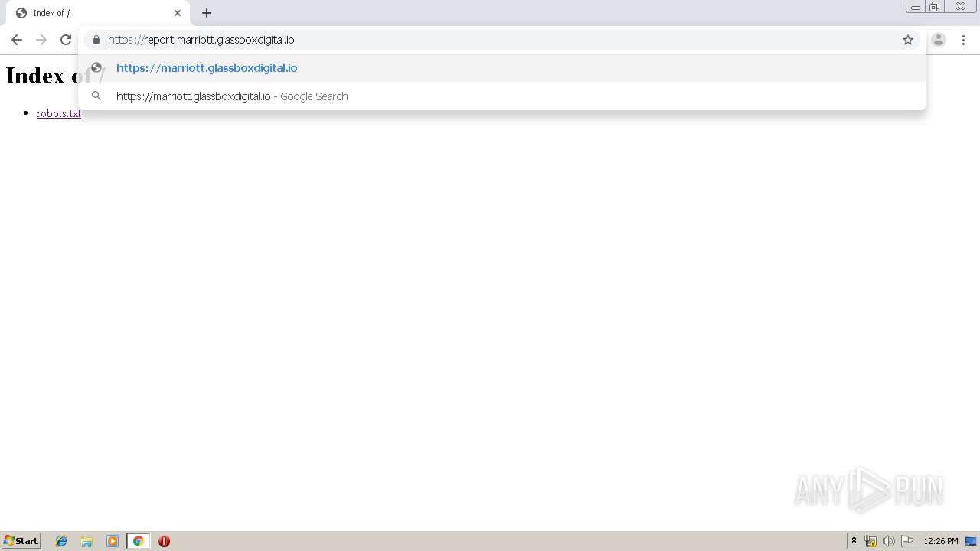Bookmark this page with the star icon
980x551 pixels.
coord(908,40)
